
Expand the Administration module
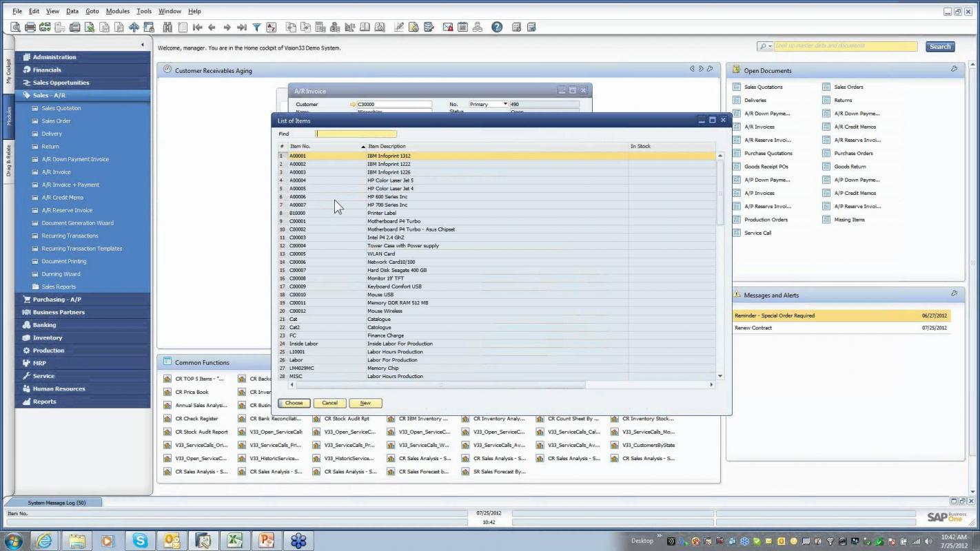(83, 57)
